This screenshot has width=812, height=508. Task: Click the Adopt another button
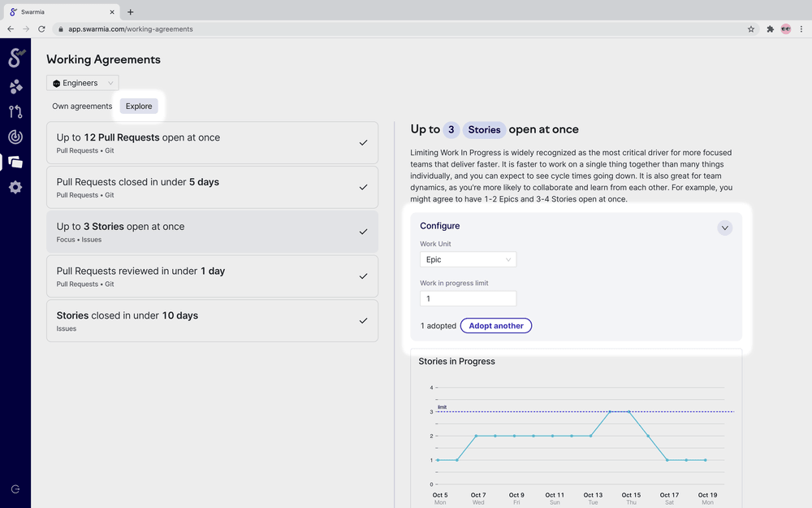click(x=495, y=325)
